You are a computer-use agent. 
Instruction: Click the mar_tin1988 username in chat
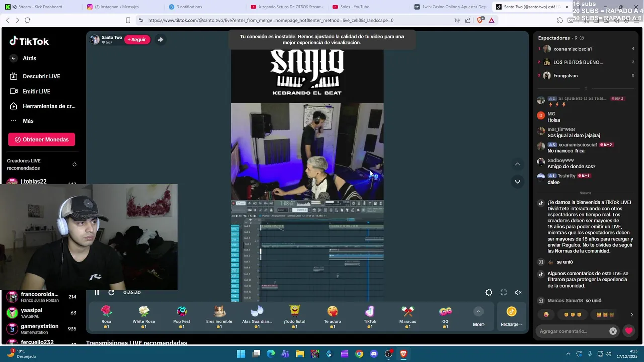click(561, 130)
